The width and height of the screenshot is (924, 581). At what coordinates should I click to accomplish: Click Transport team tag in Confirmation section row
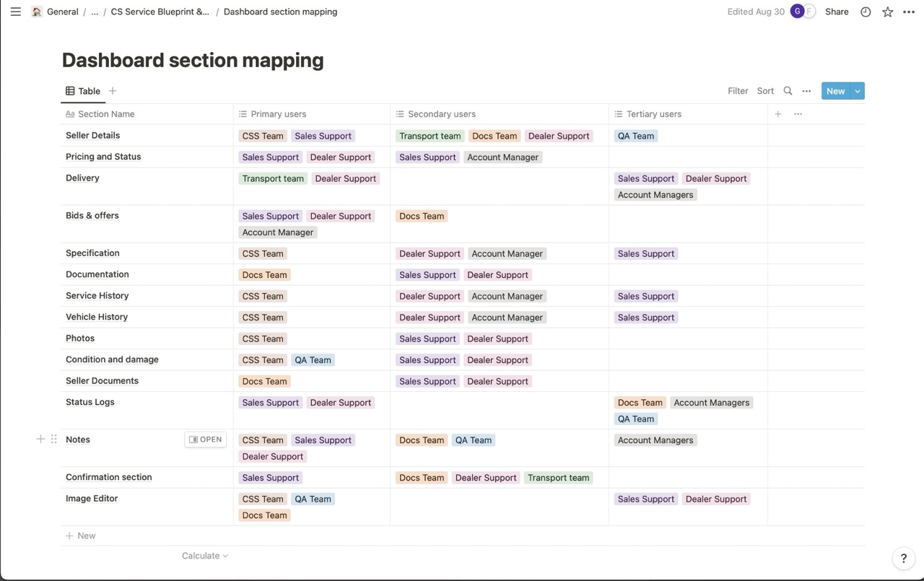pyautogui.click(x=558, y=478)
